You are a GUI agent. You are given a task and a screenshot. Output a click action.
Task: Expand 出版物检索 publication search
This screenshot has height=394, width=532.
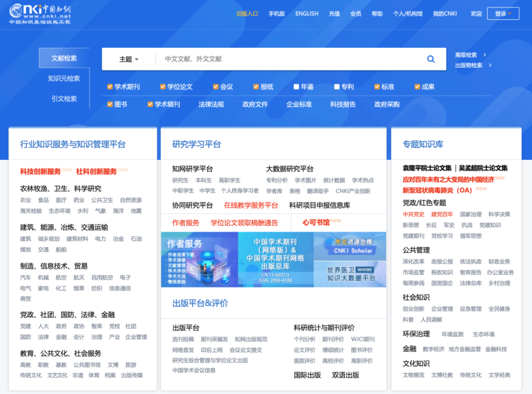pyautogui.click(x=473, y=65)
